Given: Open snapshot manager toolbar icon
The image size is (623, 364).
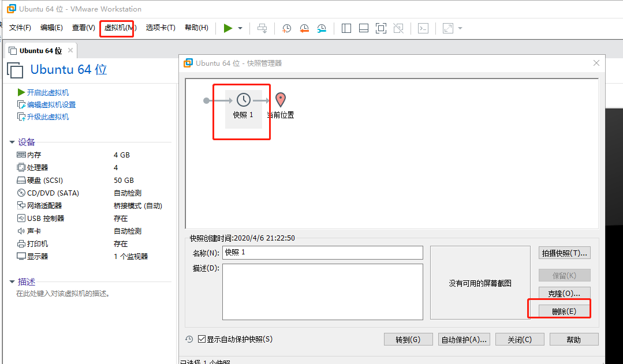Looking at the screenshot, I should coord(322,28).
